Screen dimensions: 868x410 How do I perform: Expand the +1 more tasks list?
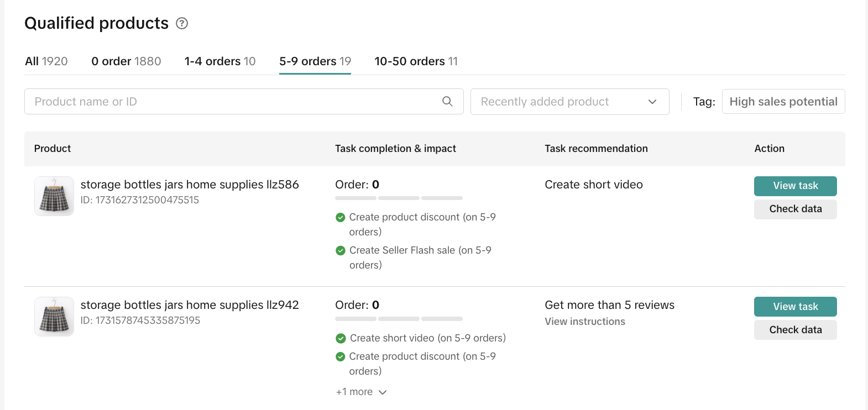(x=361, y=392)
